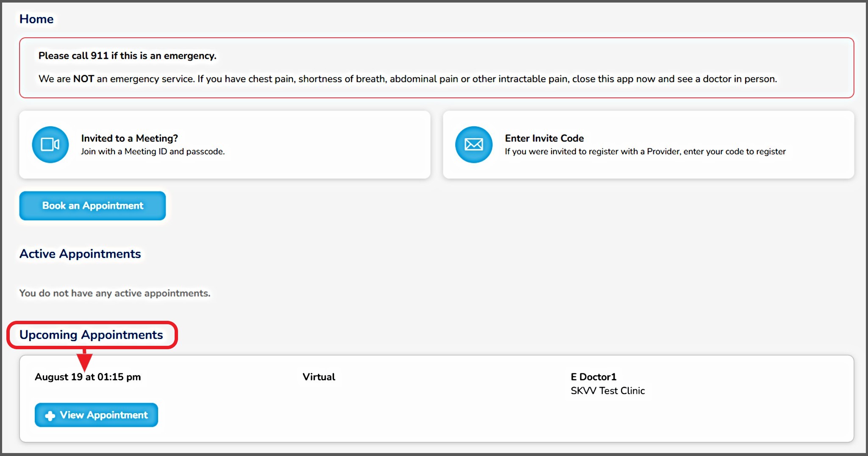Click the no active appointments message

click(x=114, y=293)
